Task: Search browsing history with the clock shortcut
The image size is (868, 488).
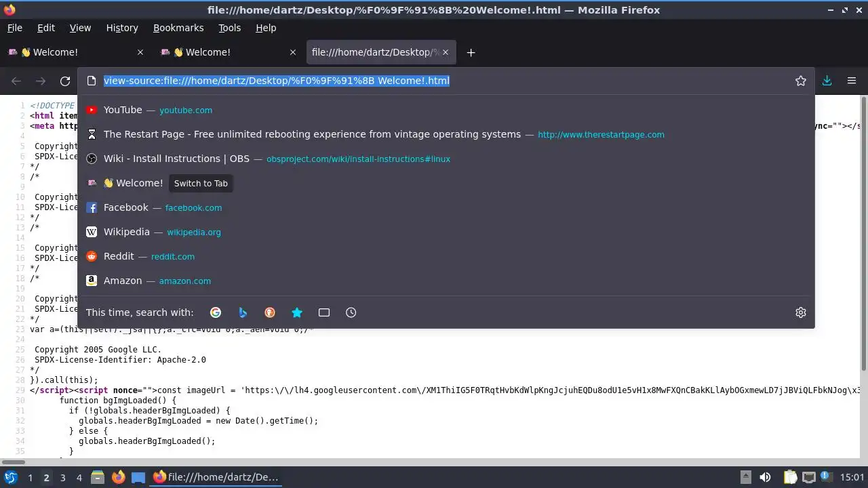Action: tap(351, 312)
